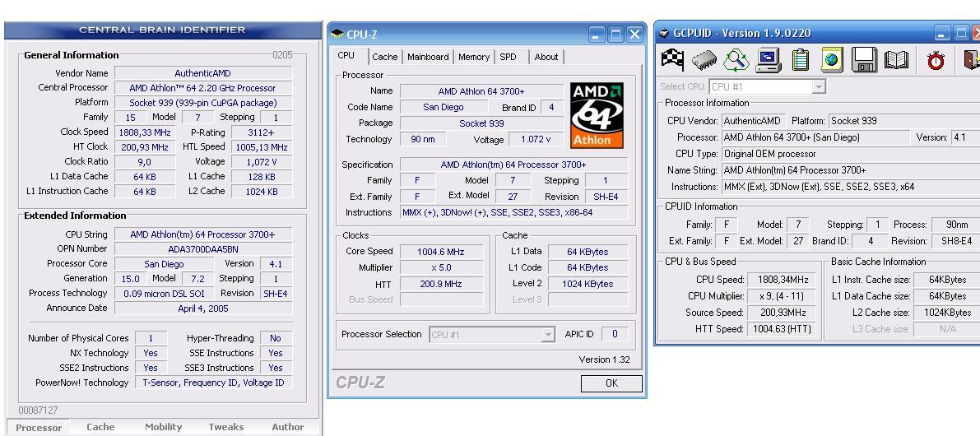Click the Clock Speed 1808,33 MHz value

click(144, 132)
